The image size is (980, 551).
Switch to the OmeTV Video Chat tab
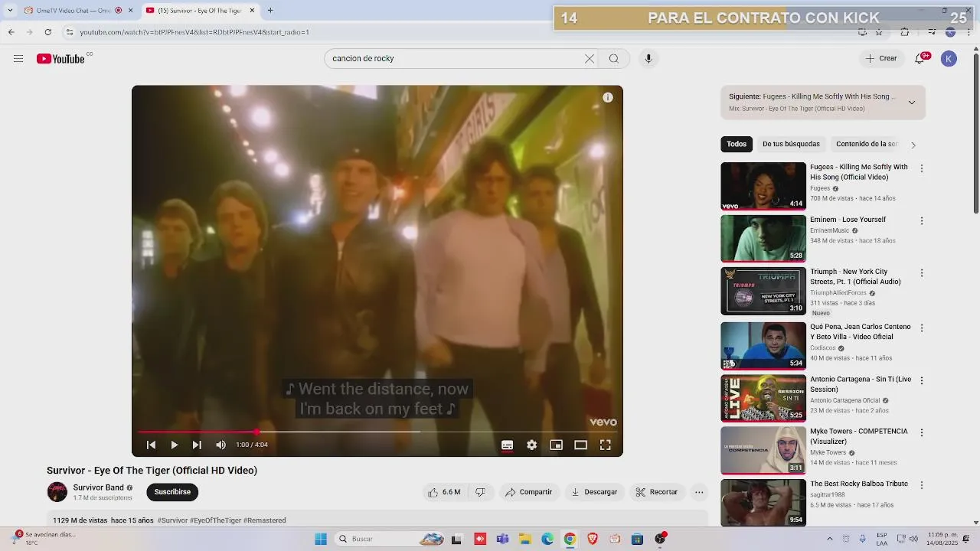click(73, 11)
